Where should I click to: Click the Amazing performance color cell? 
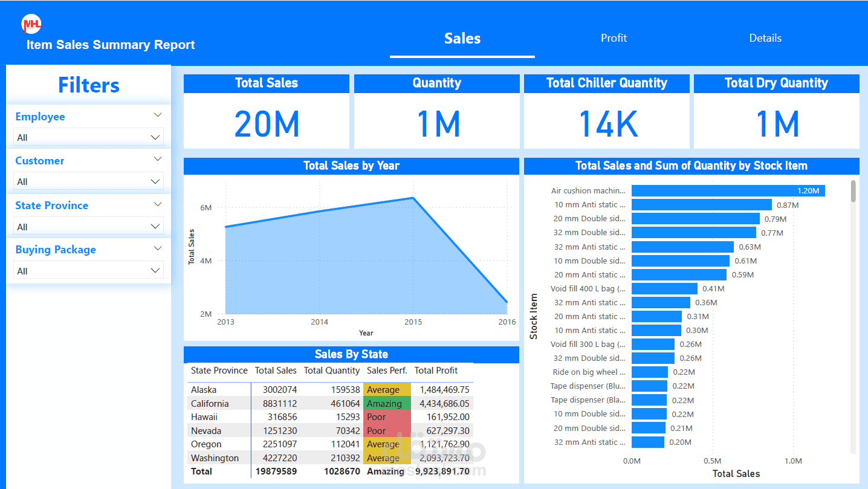(386, 403)
